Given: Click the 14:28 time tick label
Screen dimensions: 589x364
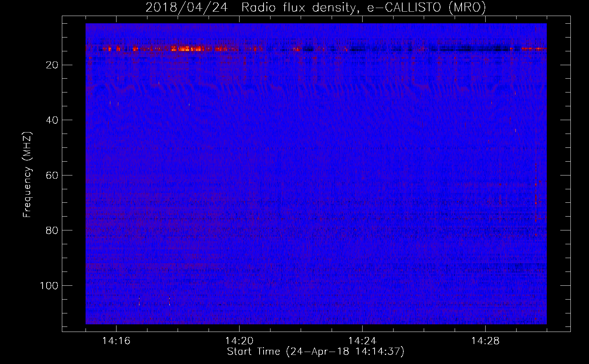Looking at the screenshot, I should pyautogui.click(x=485, y=341).
